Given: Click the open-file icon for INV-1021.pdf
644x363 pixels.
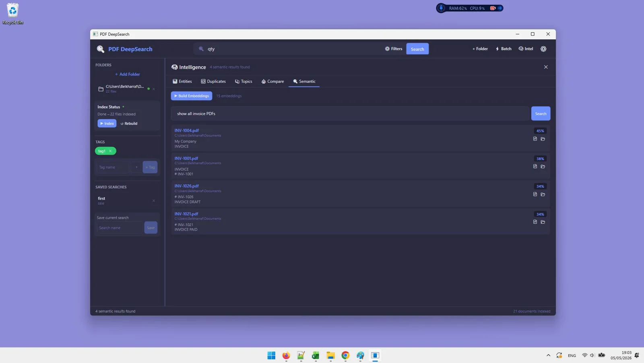Looking at the screenshot, I should click(535, 222).
